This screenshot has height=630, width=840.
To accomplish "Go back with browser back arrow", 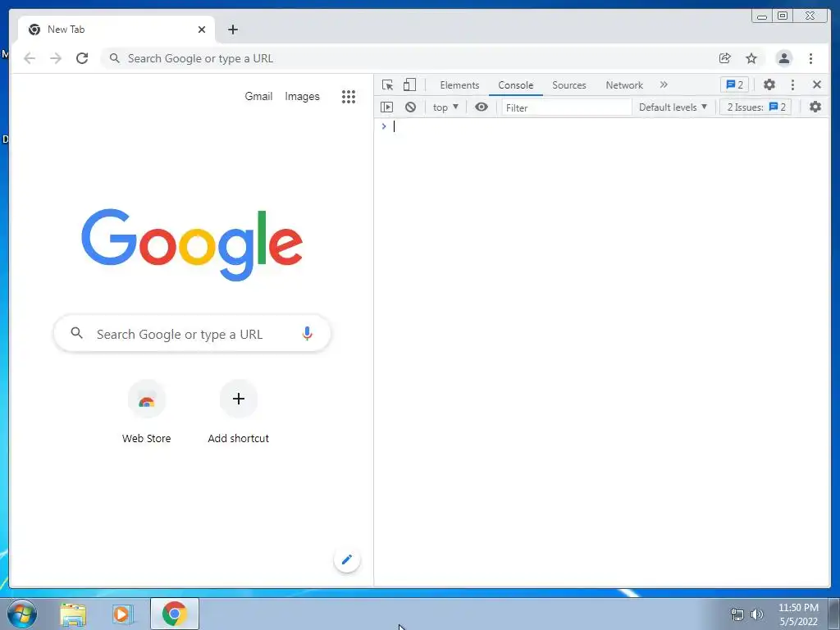I will [x=30, y=58].
